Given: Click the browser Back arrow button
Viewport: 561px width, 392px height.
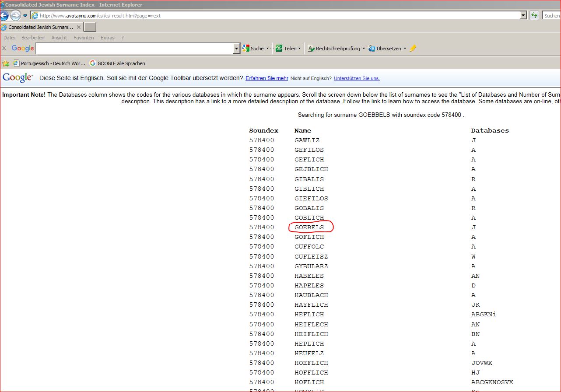Looking at the screenshot, I should (4, 16).
